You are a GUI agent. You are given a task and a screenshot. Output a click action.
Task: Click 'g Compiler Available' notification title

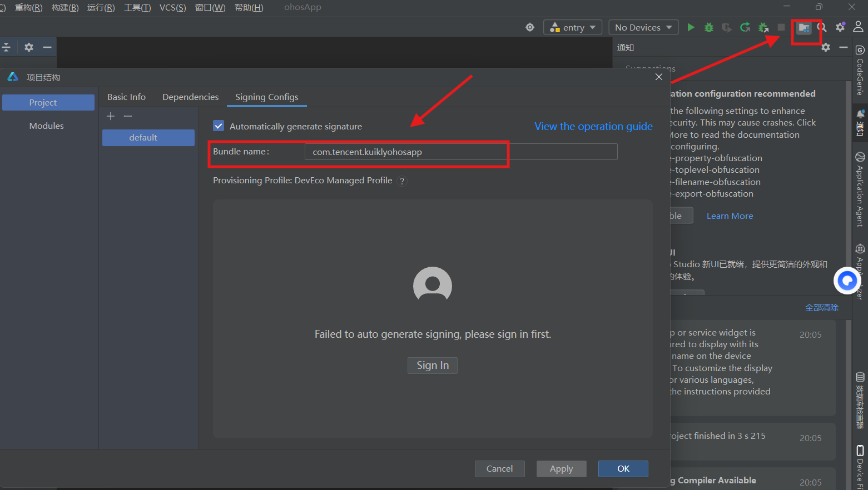click(713, 480)
